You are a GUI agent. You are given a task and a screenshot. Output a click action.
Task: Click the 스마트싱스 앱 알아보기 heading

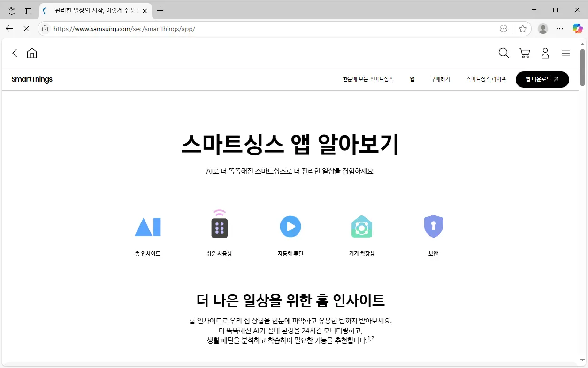click(x=290, y=144)
